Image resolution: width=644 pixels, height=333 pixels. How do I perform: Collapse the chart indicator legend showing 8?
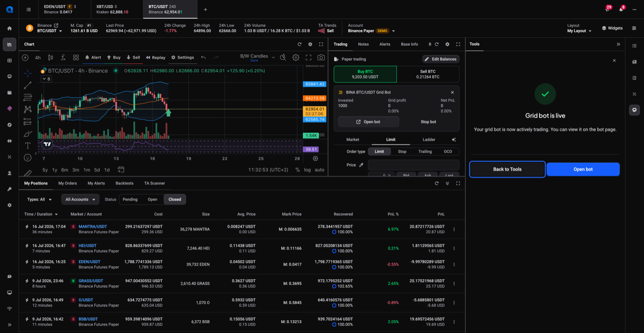[x=46, y=79]
